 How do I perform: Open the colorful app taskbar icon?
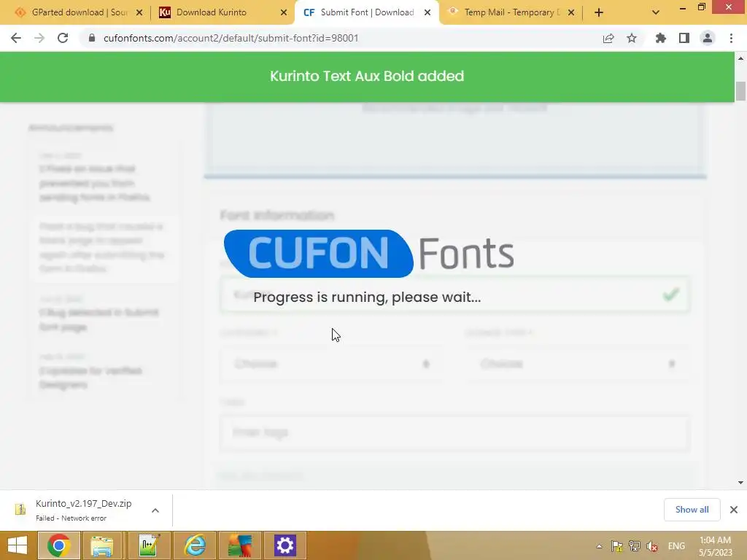coord(239,545)
